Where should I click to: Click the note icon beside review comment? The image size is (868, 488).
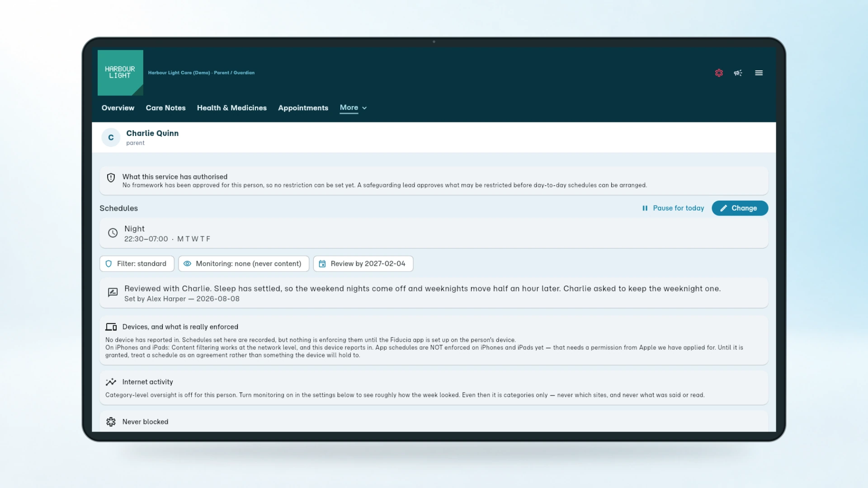[x=113, y=292]
